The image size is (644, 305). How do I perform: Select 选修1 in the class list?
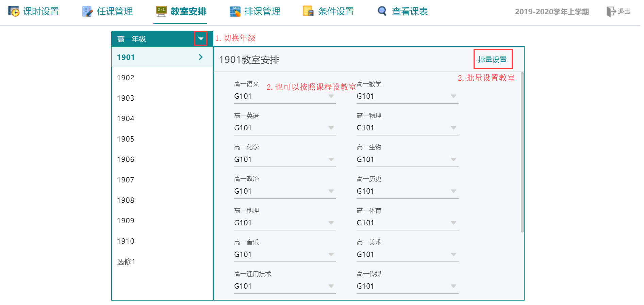tap(162, 261)
